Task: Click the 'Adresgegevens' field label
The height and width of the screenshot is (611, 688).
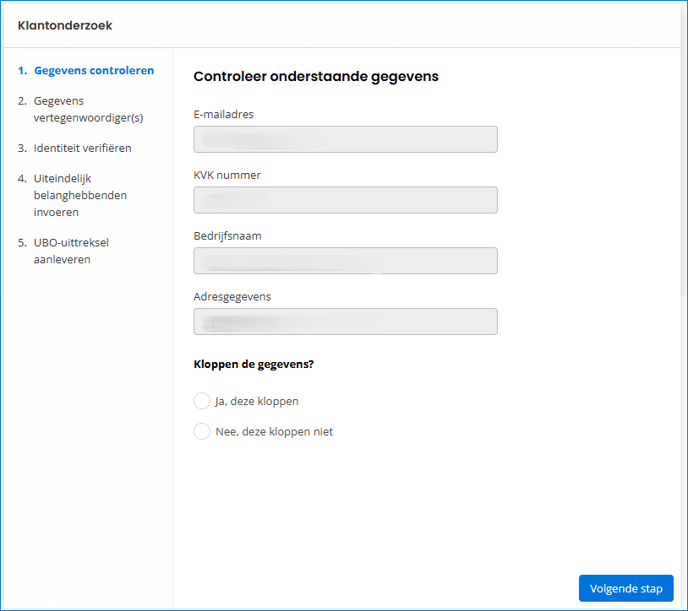Action: pyautogui.click(x=232, y=297)
